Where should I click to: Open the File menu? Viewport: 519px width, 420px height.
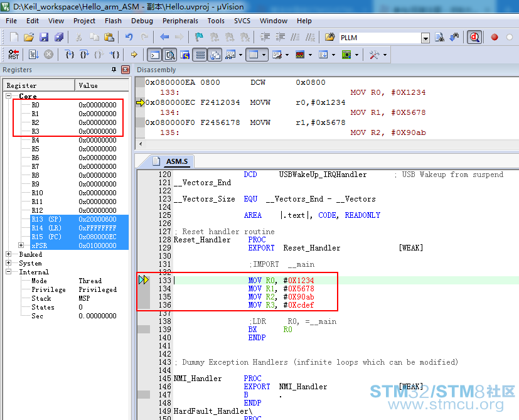pos(11,21)
